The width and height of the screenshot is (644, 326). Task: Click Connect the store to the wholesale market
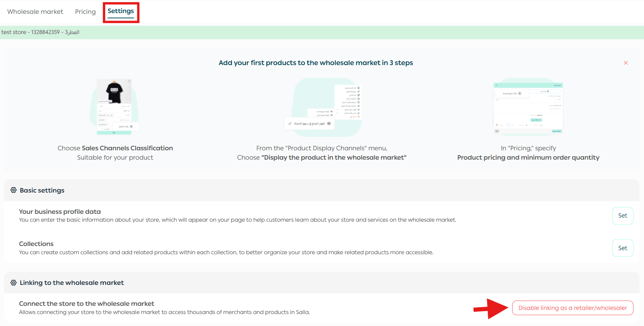pyautogui.click(x=86, y=304)
